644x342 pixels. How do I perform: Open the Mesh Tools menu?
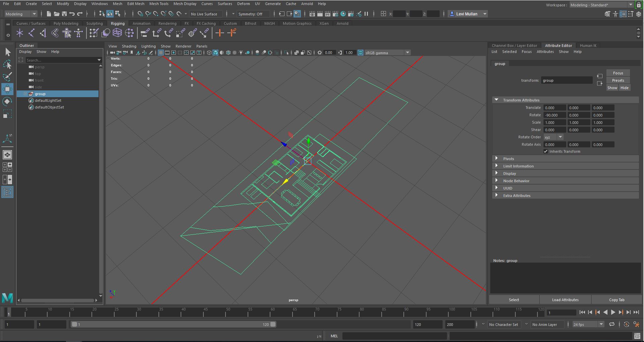pyautogui.click(x=159, y=4)
